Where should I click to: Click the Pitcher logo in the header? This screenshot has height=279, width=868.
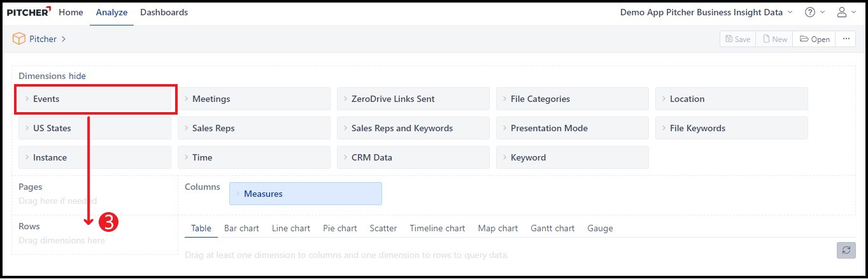coord(29,12)
